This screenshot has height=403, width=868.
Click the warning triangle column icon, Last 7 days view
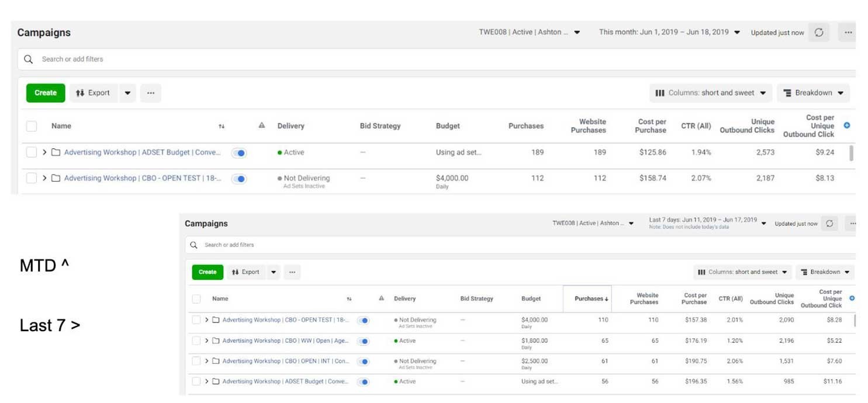pos(381,298)
